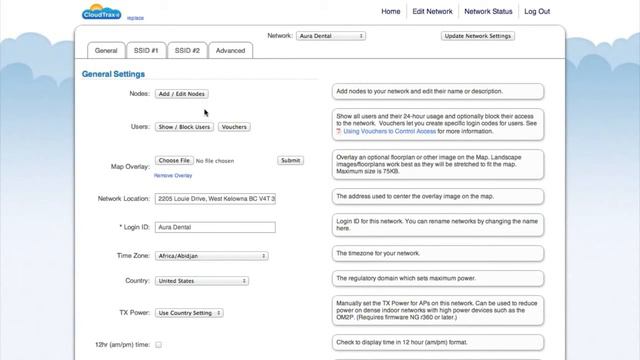Switch to the General tab
The height and width of the screenshot is (360, 640).
[x=106, y=51]
